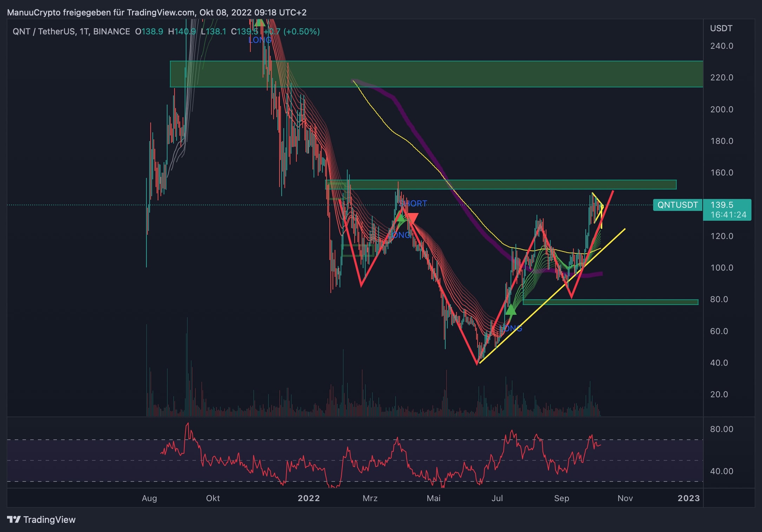The width and height of the screenshot is (762, 532).
Task: Click the USDT currency axis label
Action: click(721, 28)
